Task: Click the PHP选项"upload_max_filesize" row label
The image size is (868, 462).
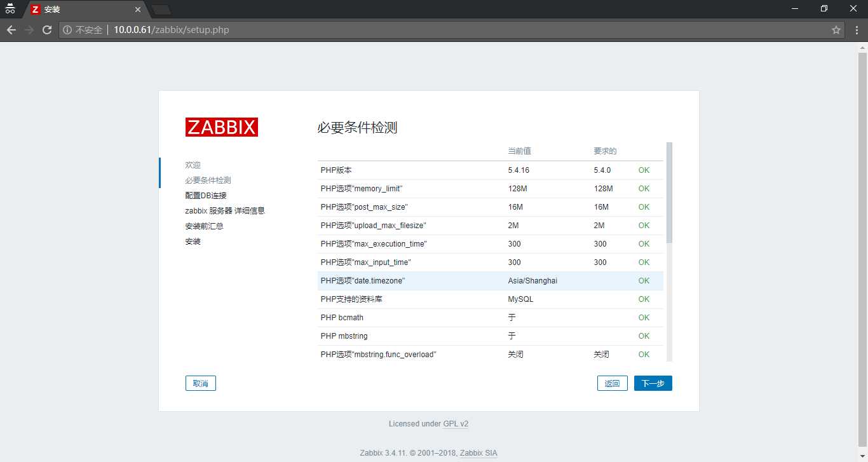Action: (374, 226)
